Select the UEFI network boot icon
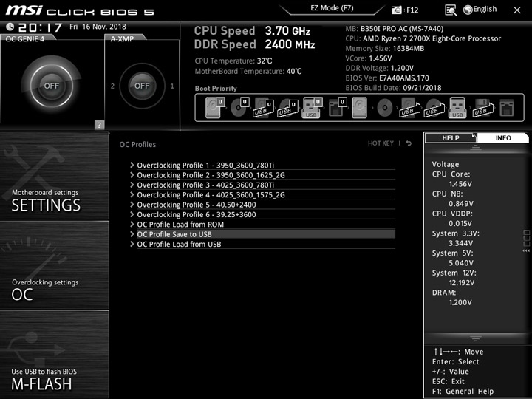532x399 pixels. point(338,108)
